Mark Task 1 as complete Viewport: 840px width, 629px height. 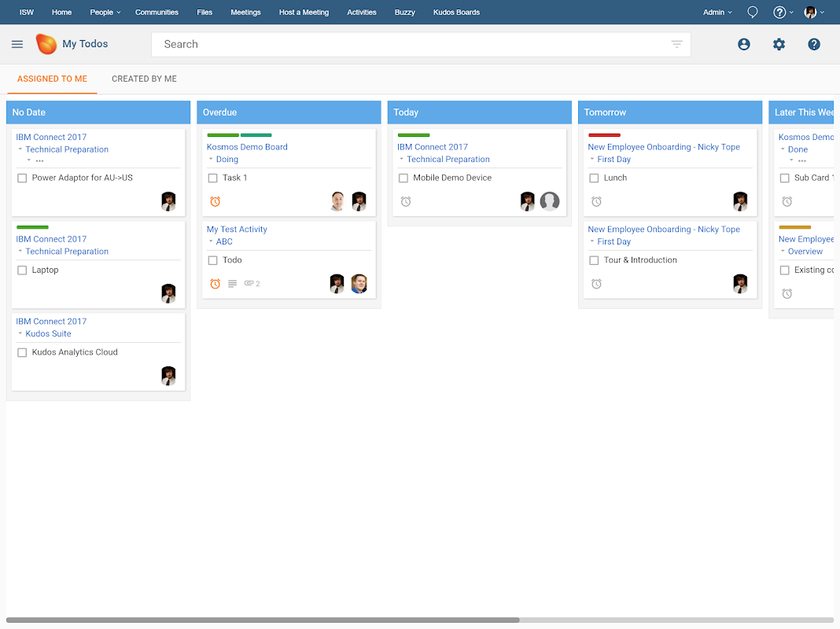pos(212,178)
